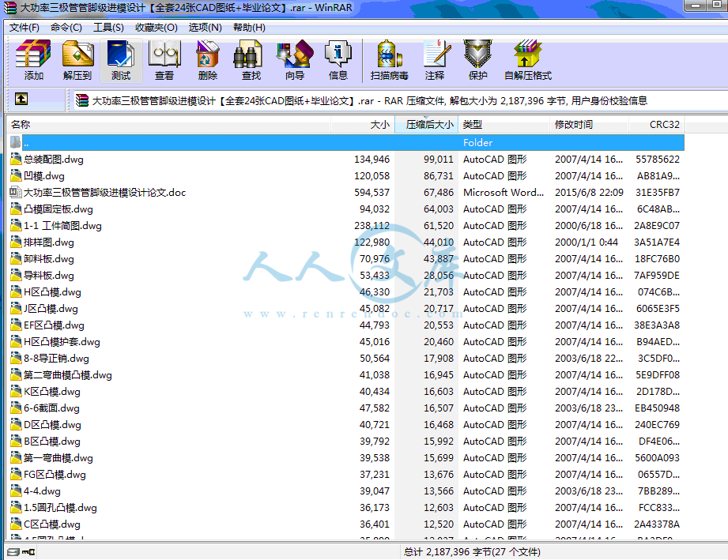Sort by the 类型 column header
This screenshot has width=728, height=560.
(x=504, y=124)
